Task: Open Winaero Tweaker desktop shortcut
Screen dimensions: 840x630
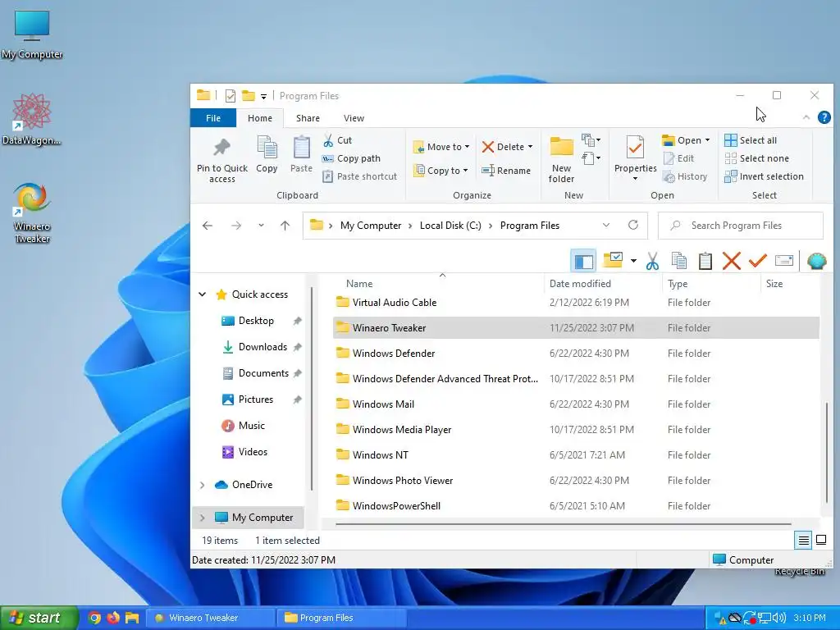Action: click(x=32, y=212)
